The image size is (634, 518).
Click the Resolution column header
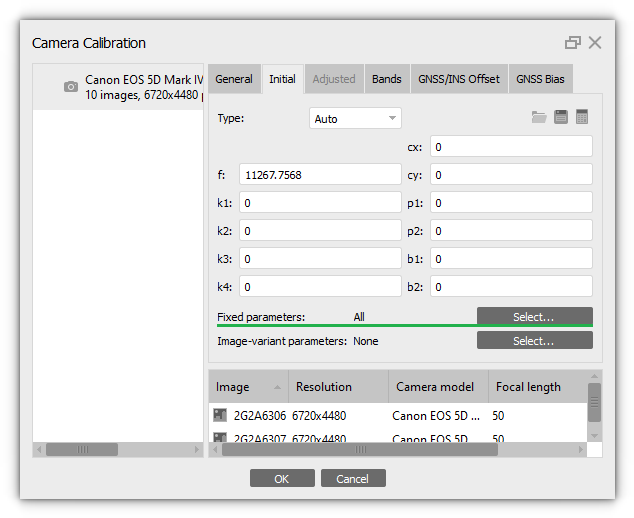[338, 387]
